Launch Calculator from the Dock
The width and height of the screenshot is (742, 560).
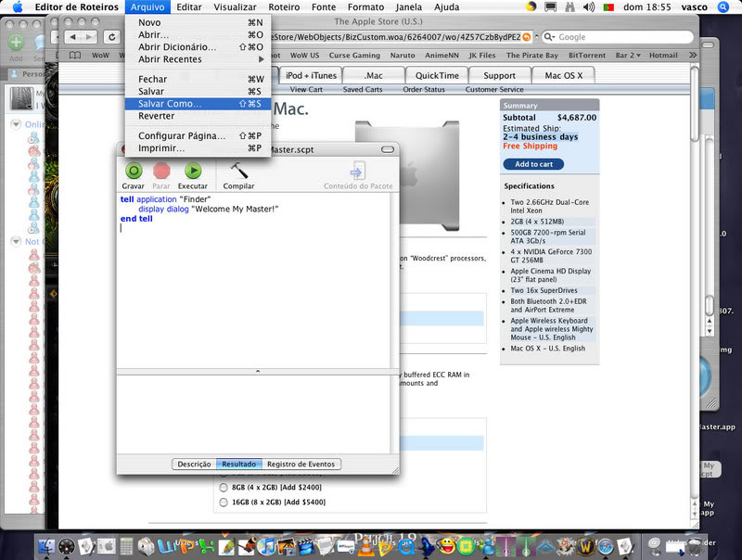pyautogui.click(x=126, y=546)
